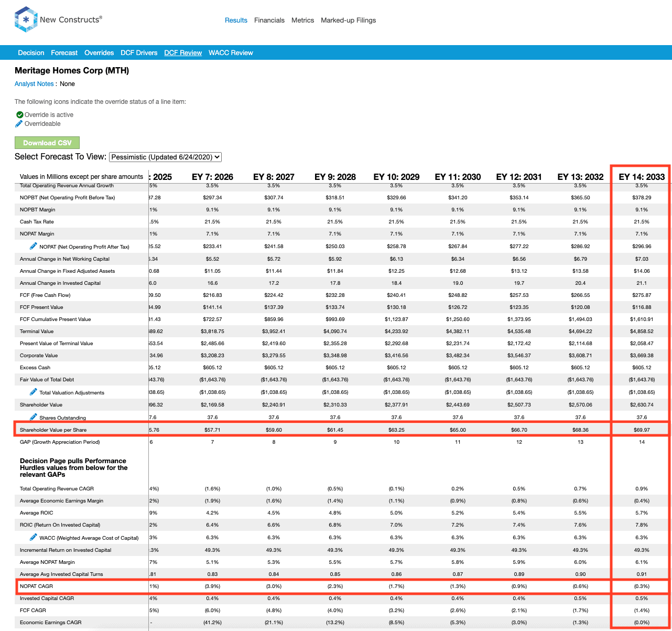Click the FCF (Free Cash Flow) row label
The height and width of the screenshot is (631, 672).
pyautogui.click(x=45, y=295)
